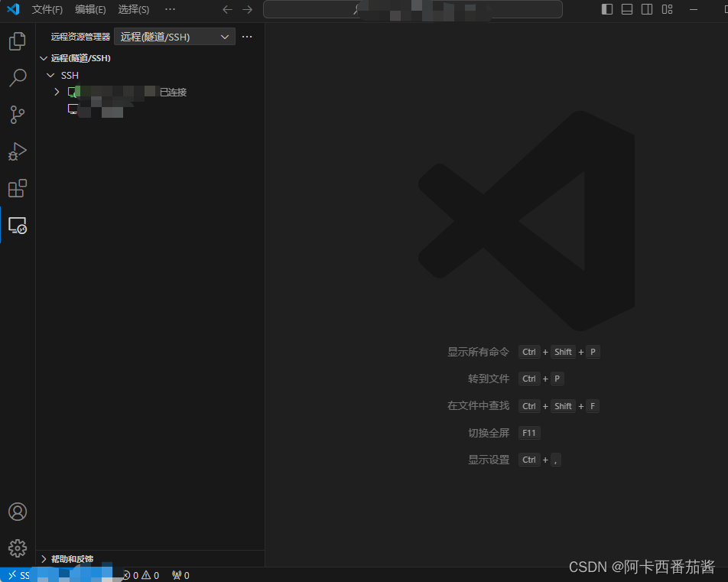Viewport: 728px width, 582px height.
Task: Click the second SSH host computer icon
Action: [73, 109]
